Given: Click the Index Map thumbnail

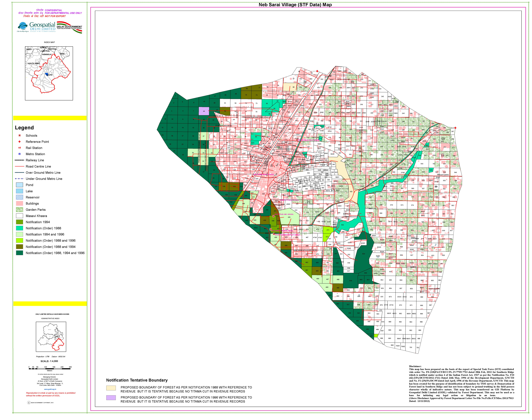Looking at the screenshot, I should pyautogui.click(x=49, y=73).
